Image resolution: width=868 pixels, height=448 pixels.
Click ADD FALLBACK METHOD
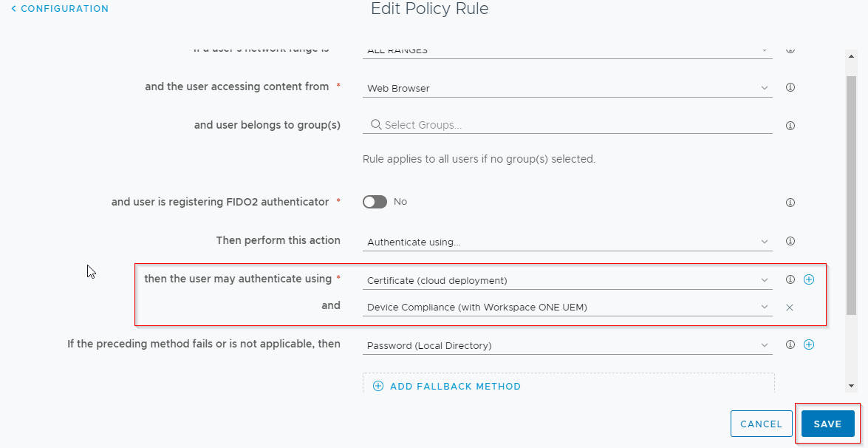446,386
